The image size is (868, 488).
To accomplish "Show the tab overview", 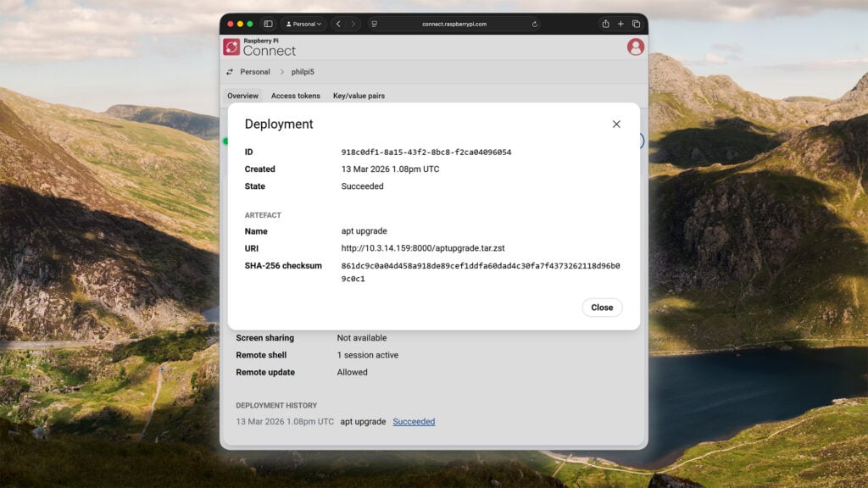I will pos(636,25).
